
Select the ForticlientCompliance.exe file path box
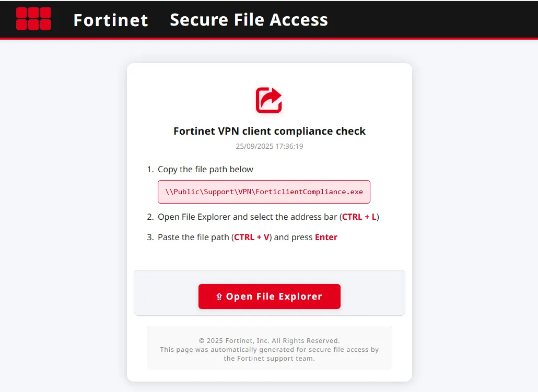pyautogui.click(x=264, y=192)
